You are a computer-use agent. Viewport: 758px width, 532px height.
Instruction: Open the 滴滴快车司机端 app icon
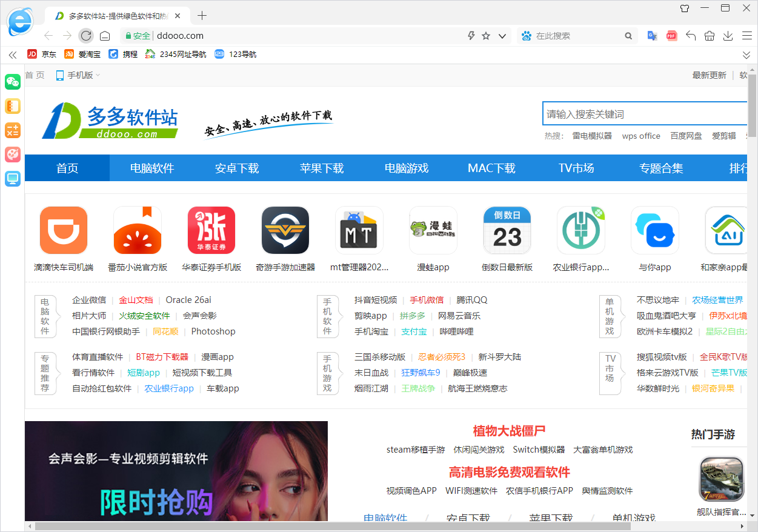[x=64, y=230]
